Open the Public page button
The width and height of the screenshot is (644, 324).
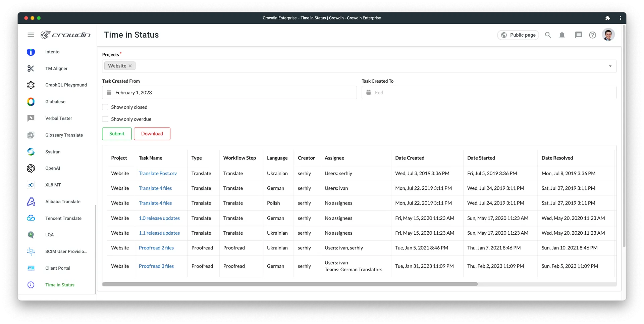point(518,35)
